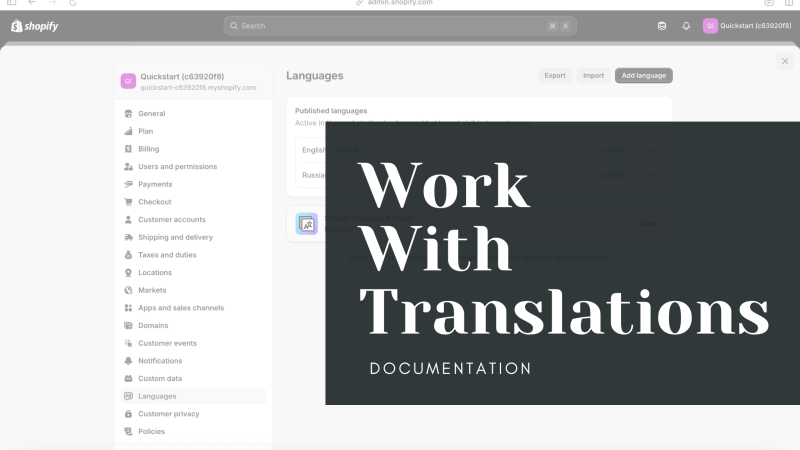Click the Shipping and delivery truck icon

pos(128,237)
